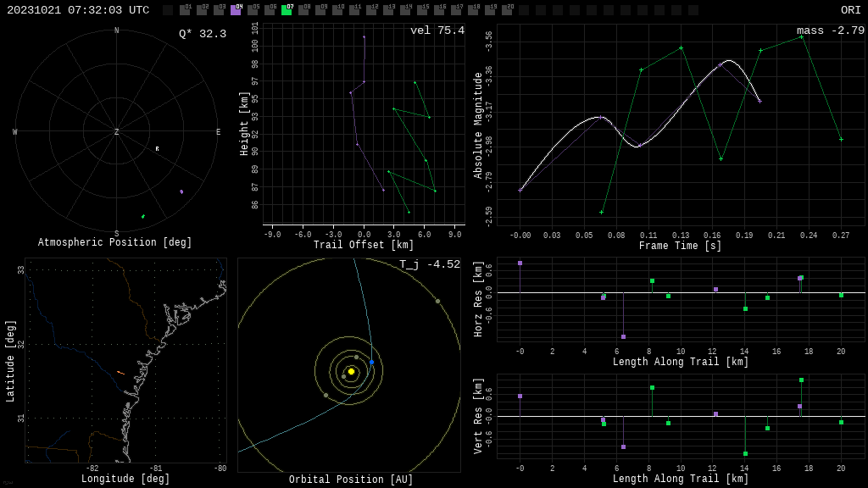Click the Height [km] axis label
This screenshot has width=868, height=488.
point(244,124)
